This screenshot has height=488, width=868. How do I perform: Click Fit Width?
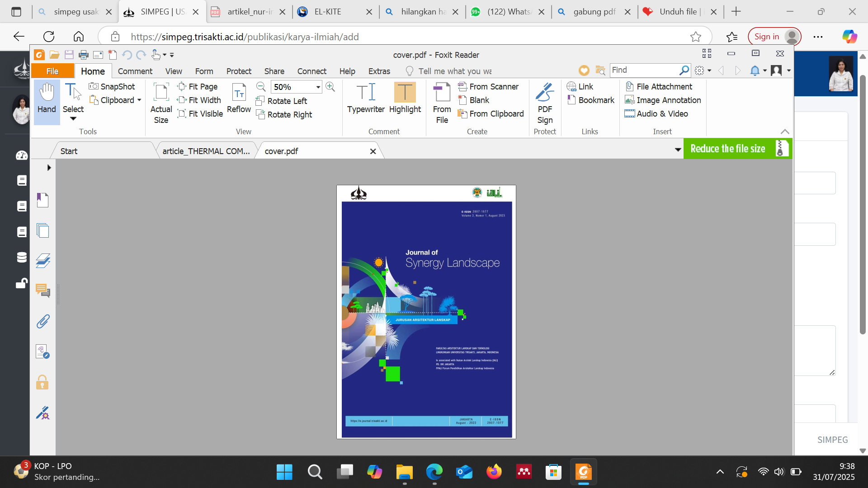pos(199,100)
